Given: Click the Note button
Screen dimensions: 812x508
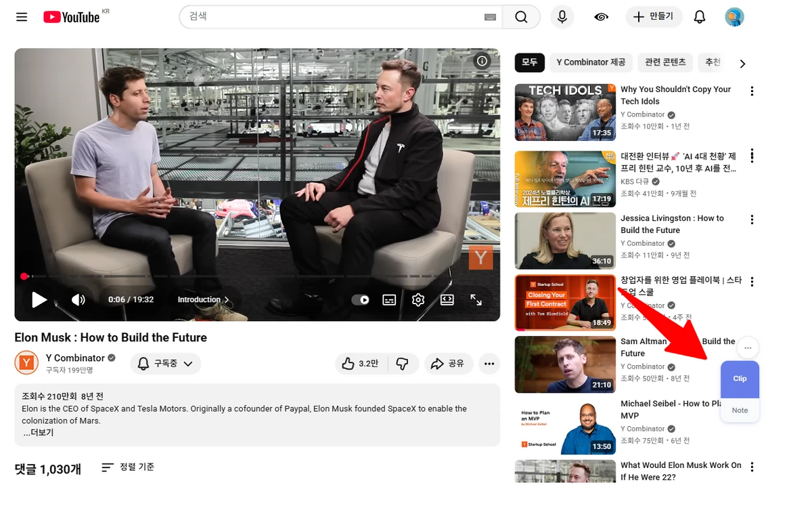Looking at the screenshot, I should point(740,410).
